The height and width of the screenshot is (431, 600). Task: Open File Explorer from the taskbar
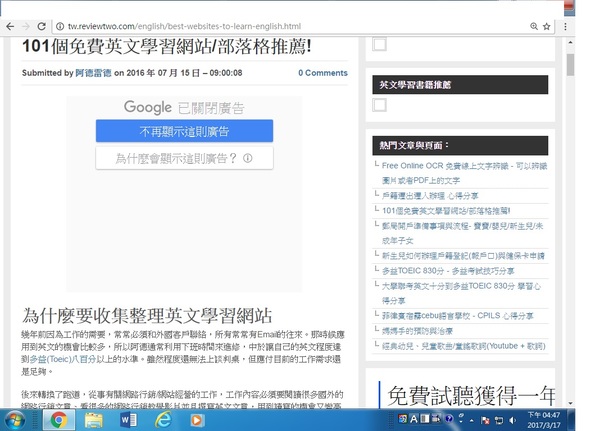point(93,420)
